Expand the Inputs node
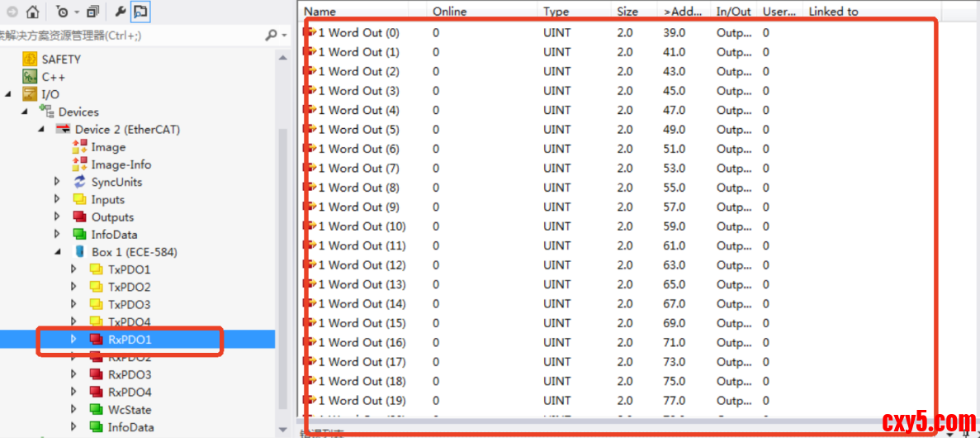980x438 pixels. click(x=57, y=199)
